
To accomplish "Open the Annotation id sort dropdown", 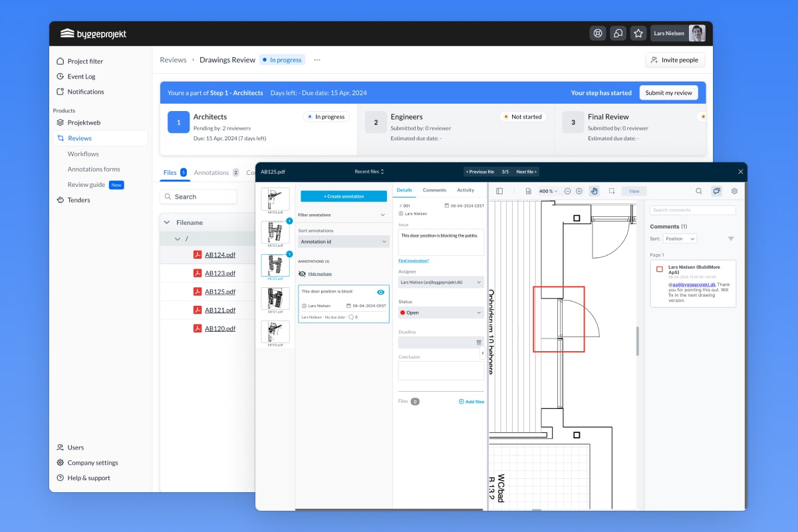I will (343, 242).
